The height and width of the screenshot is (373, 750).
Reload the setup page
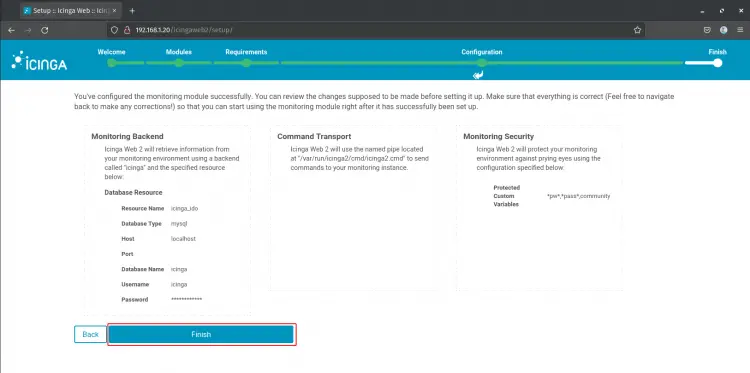[x=44, y=30]
